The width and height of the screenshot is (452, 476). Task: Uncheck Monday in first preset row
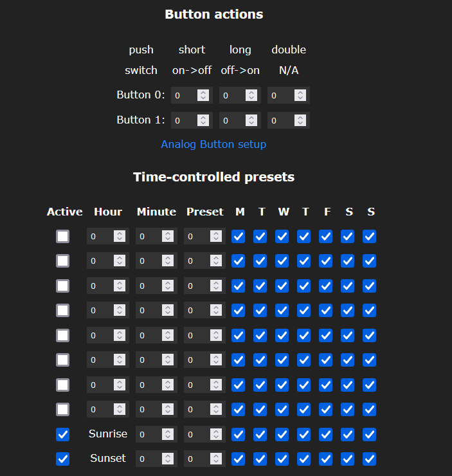click(x=238, y=237)
